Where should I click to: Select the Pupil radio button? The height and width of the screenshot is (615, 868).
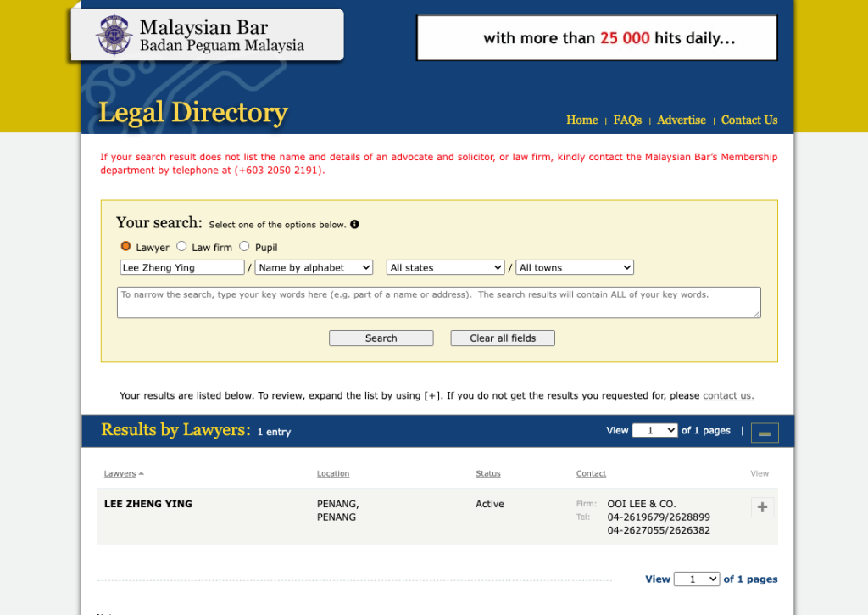pos(244,246)
